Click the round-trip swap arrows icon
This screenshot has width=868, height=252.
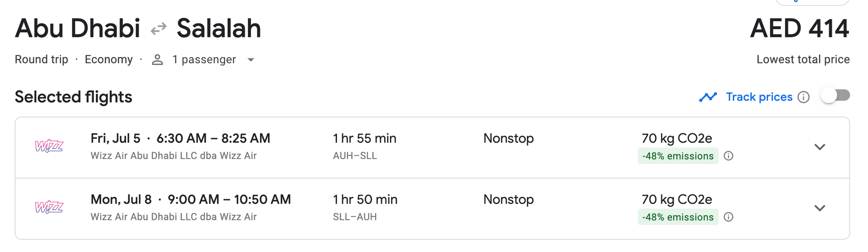tap(159, 29)
